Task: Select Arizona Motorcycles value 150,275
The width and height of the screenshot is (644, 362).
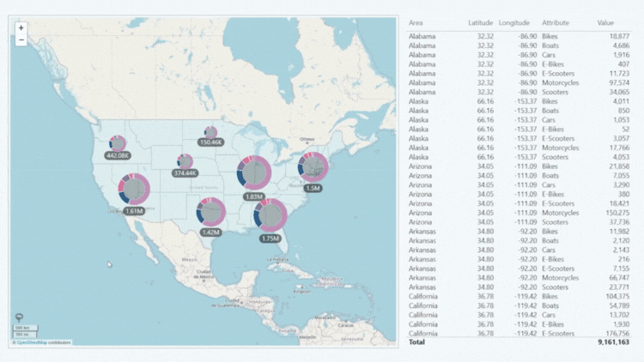Action: point(617,213)
